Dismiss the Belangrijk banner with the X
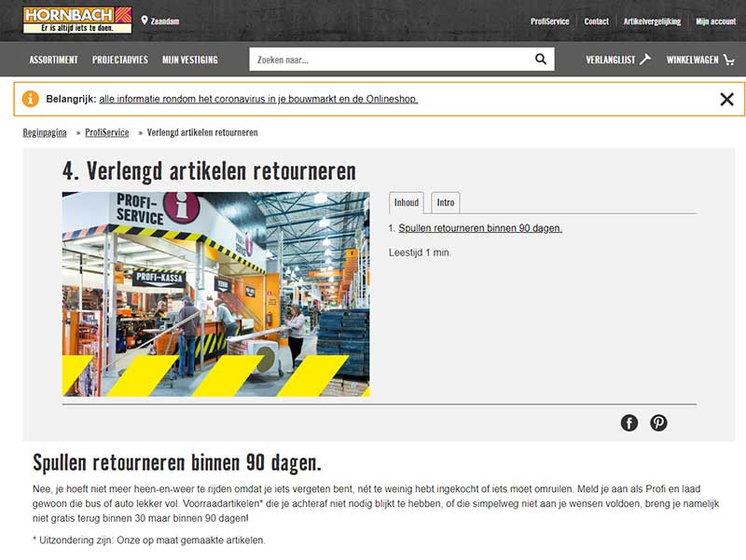This screenshot has height=560, width=746. (x=725, y=97)
